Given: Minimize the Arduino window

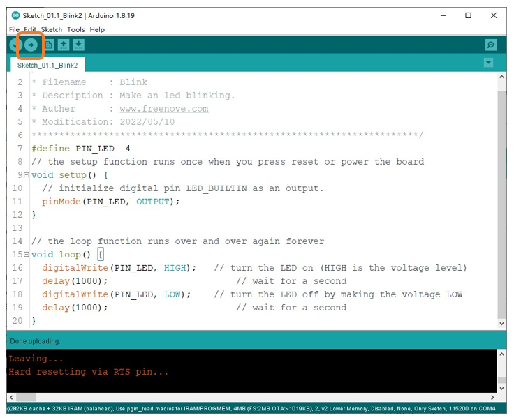Looking at the screenshot, I should click(x=443, y=15).
